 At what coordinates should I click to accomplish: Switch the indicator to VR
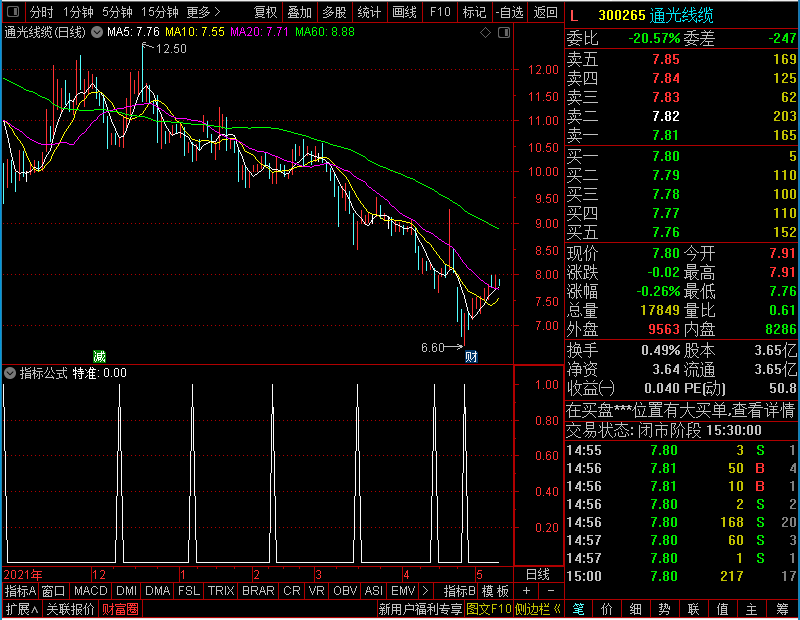(316, 591)
